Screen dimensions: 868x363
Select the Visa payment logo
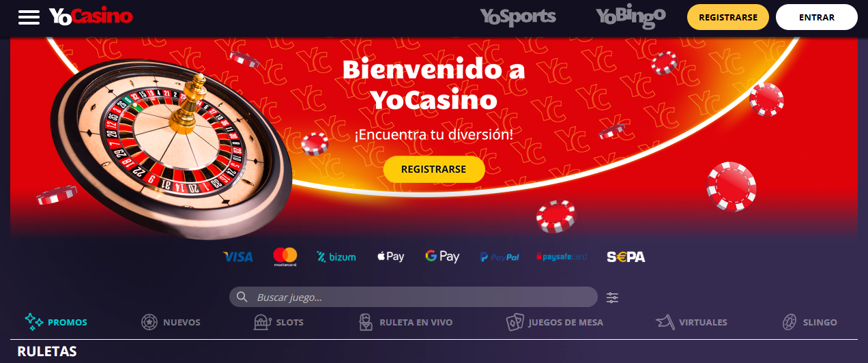click(238, 257)
